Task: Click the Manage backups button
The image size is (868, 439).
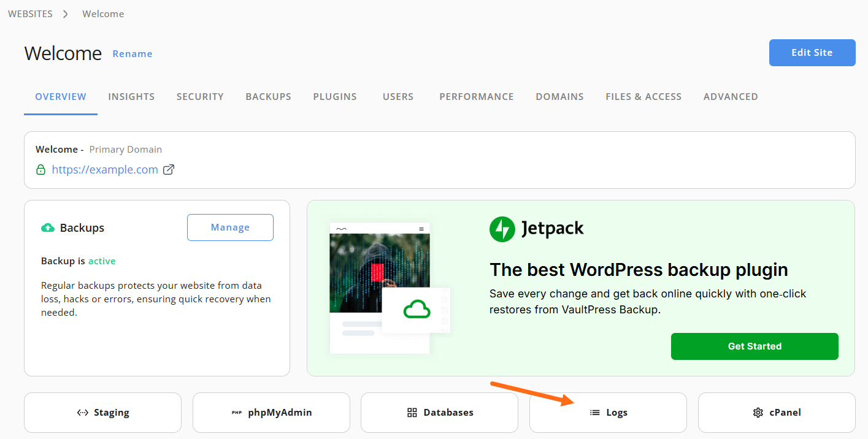Action: coord(230,227)
